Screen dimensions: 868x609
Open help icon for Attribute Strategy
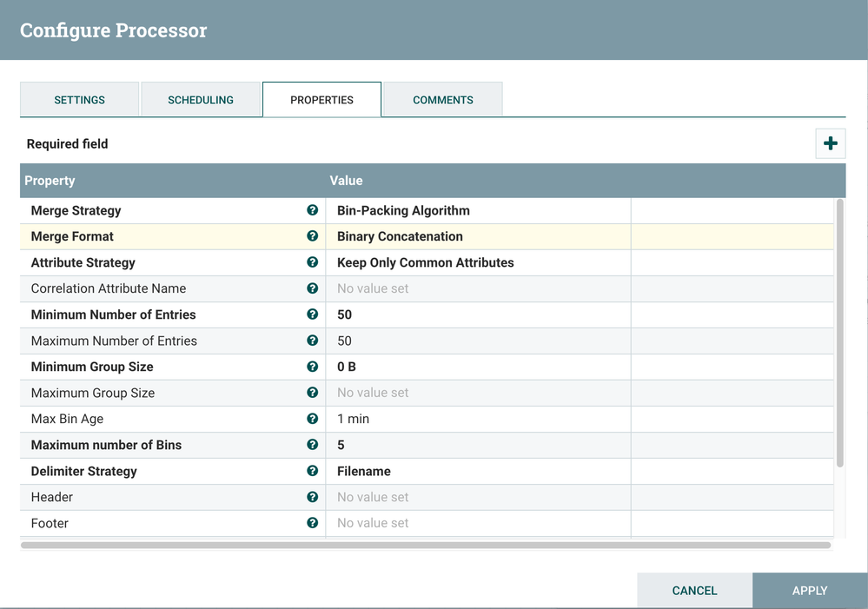(312, 262)
